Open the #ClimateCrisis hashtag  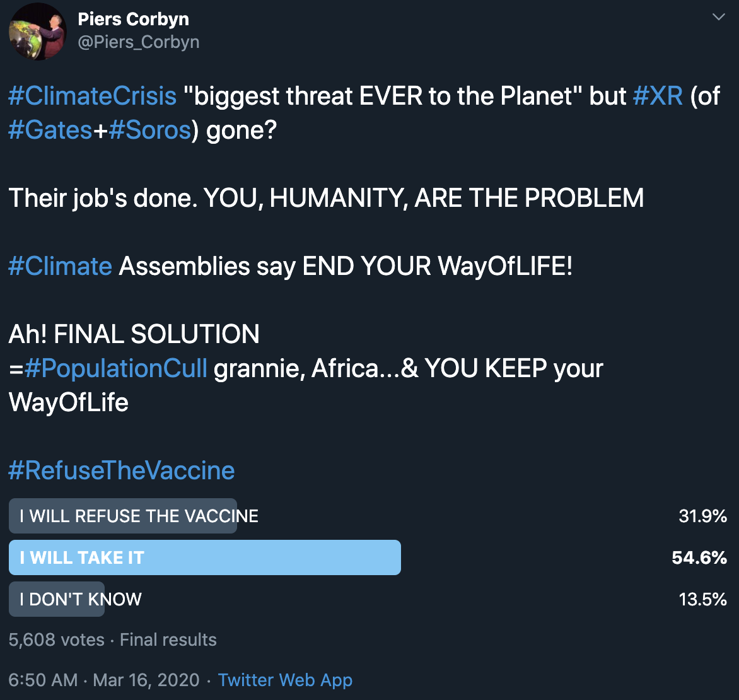click(x=92, y=96)
